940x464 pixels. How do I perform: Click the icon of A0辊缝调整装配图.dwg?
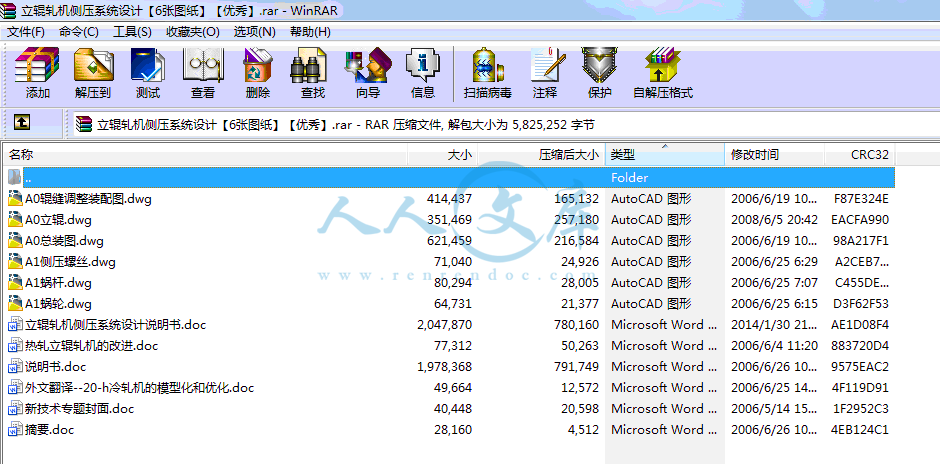15,199
